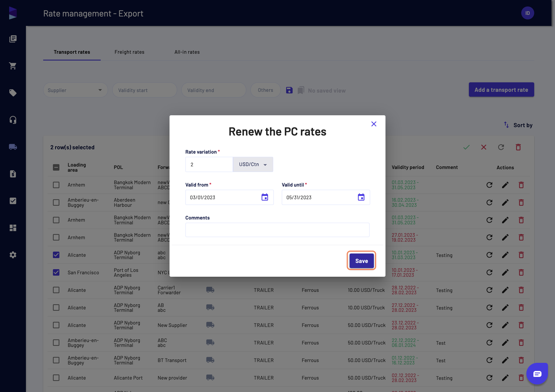The height and width of the screenshot is (392, 555).
Task: Open the saved views bookmark icon
Action: 301,90
